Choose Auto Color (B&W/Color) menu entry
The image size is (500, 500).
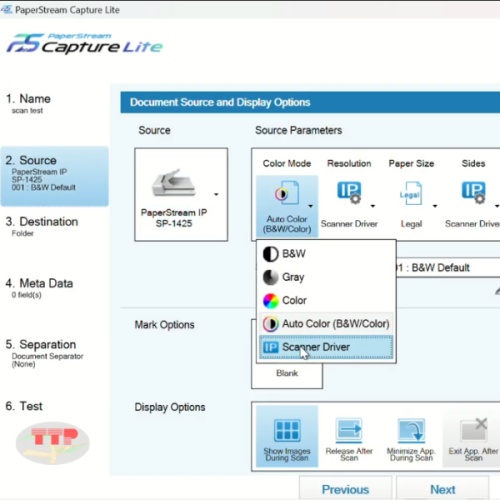(x=326, y=324)
